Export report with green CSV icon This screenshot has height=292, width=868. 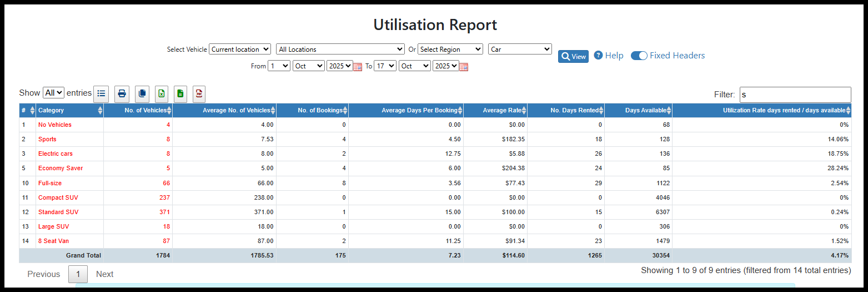[x=180, y=93]
